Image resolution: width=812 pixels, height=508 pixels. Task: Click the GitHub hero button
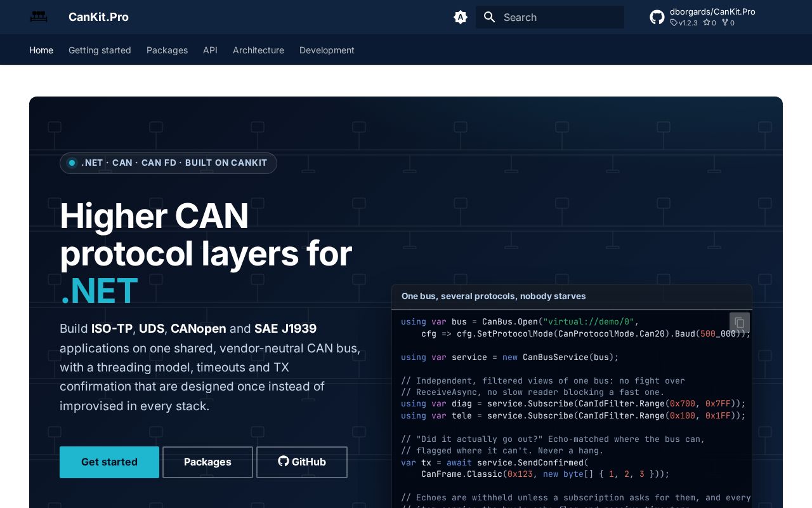(302, 462)
